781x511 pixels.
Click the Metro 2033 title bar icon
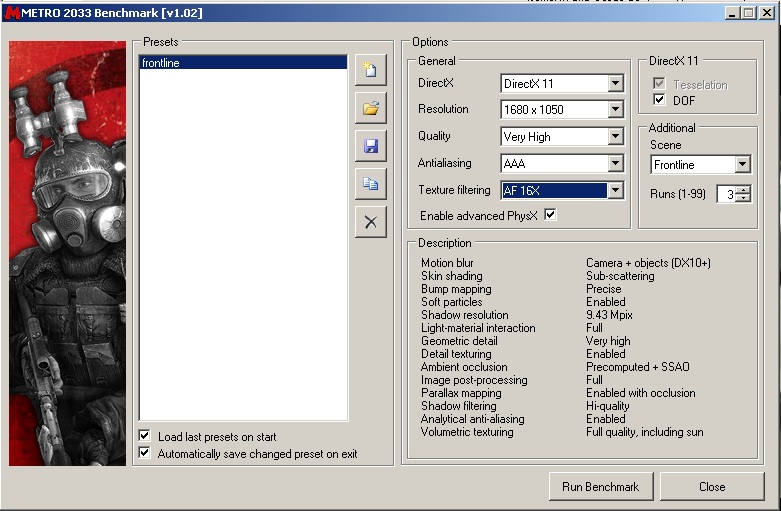(x=12, y=13)
